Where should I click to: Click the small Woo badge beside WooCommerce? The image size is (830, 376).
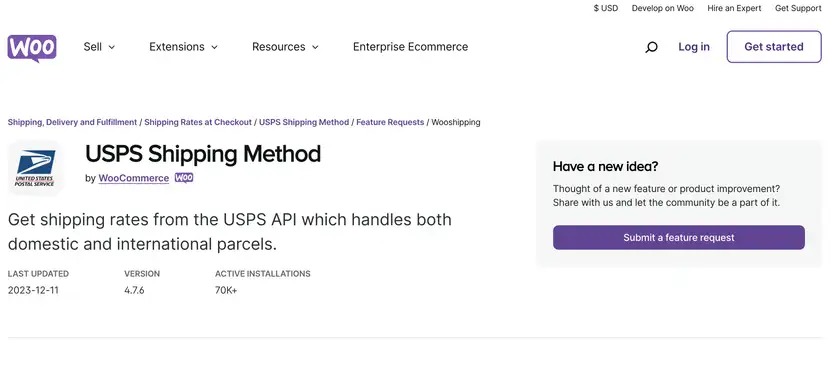click(x=184, y=178)
